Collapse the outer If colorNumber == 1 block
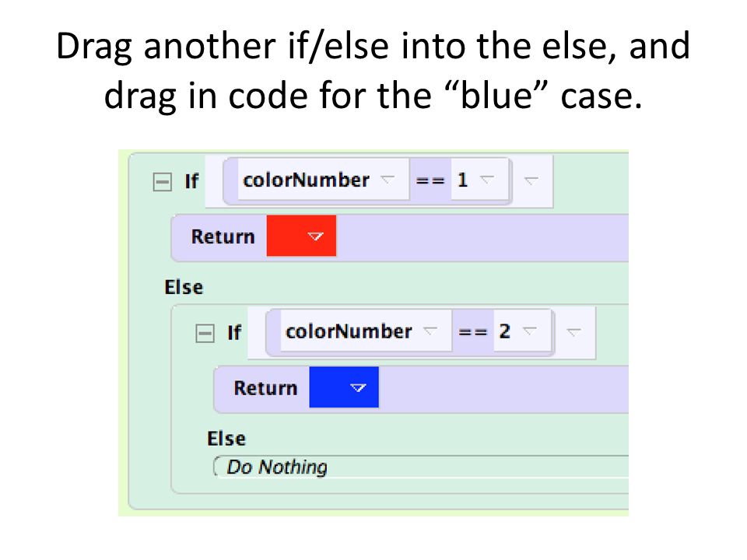The width and height of the screenshot is (747, 560). 162,181
